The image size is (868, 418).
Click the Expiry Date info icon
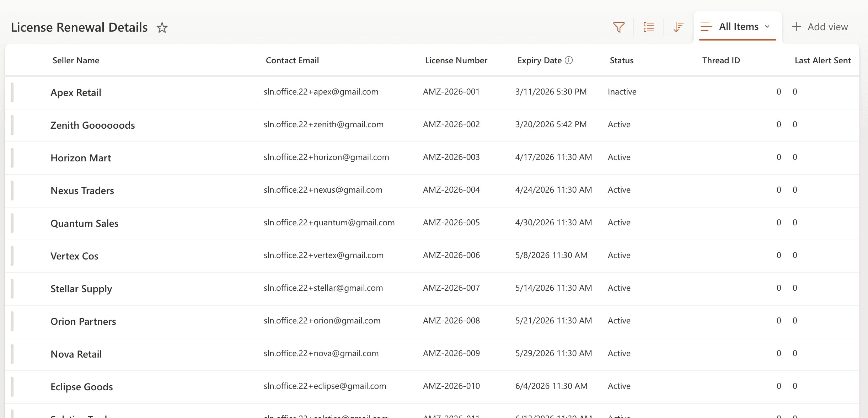click(569, 60)
